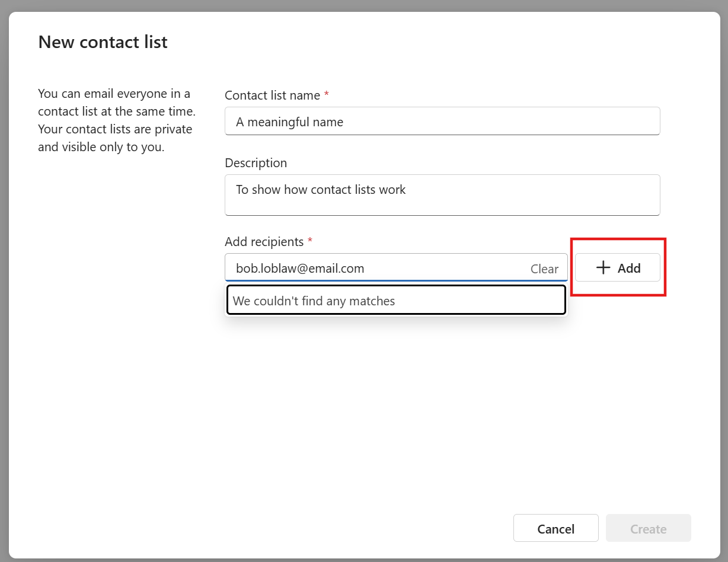Screen dimensions: 728x562
Task: Click the New contact list title
Action: coord(103,41)
